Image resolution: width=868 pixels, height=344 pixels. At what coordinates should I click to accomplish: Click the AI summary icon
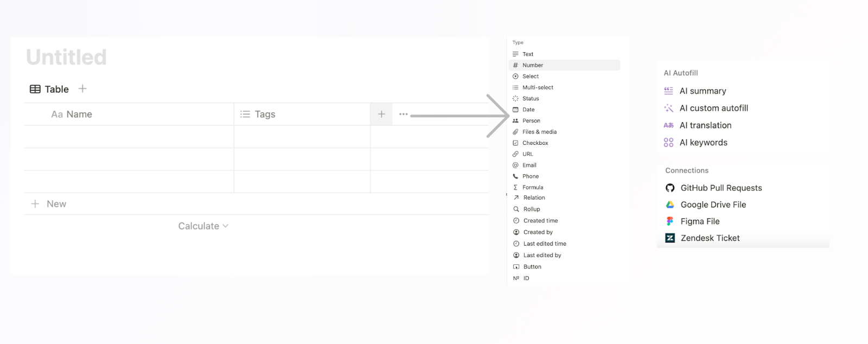click(668, 91)
